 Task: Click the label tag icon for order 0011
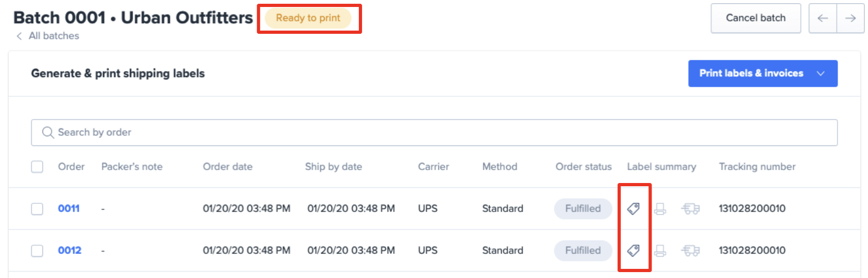click(633, 208)
